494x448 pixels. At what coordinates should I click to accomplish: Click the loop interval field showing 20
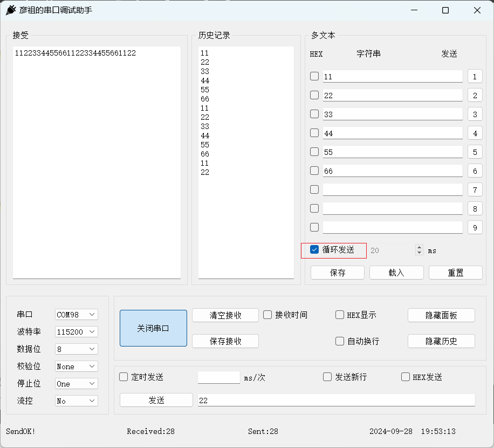click(392, 250)
